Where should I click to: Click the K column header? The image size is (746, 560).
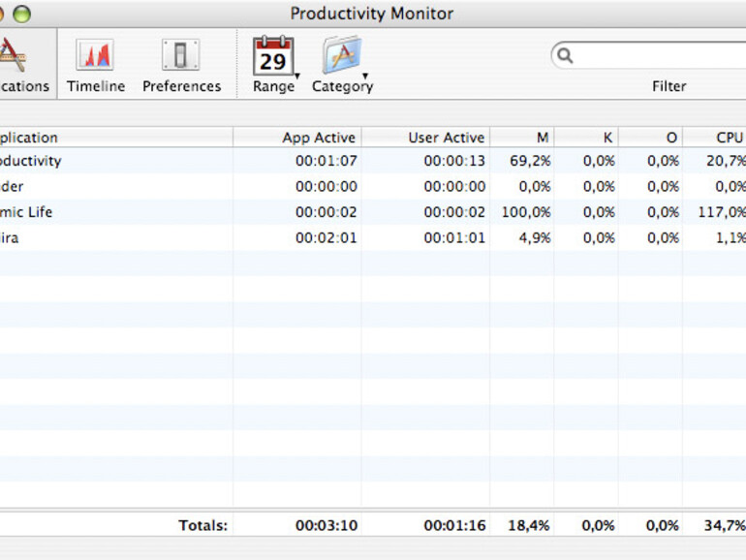587,138
